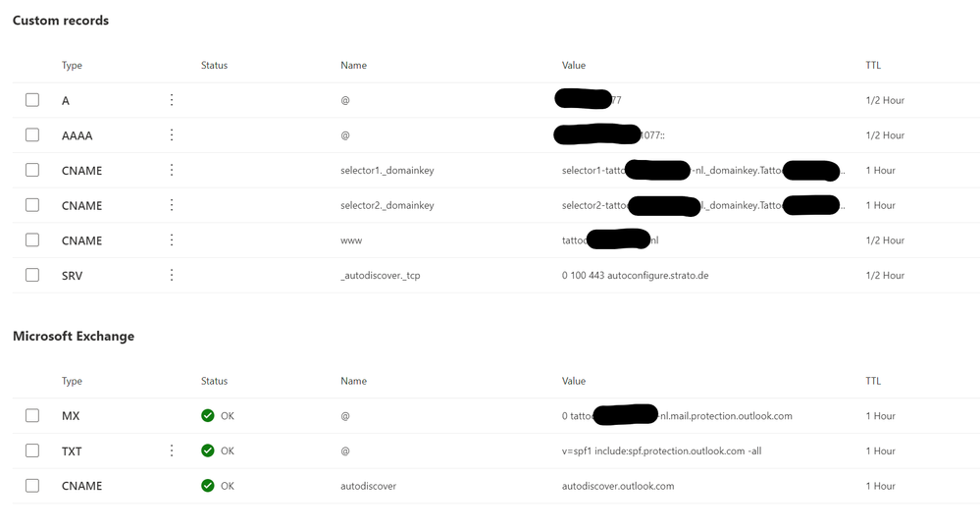
Task: Open more options for the SRV record
Action: (x=172, y=275)
